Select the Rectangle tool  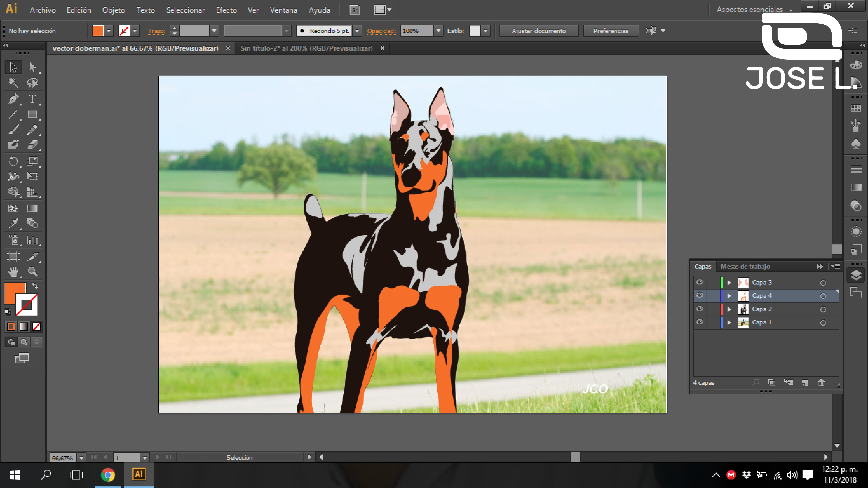pos(32,114)
